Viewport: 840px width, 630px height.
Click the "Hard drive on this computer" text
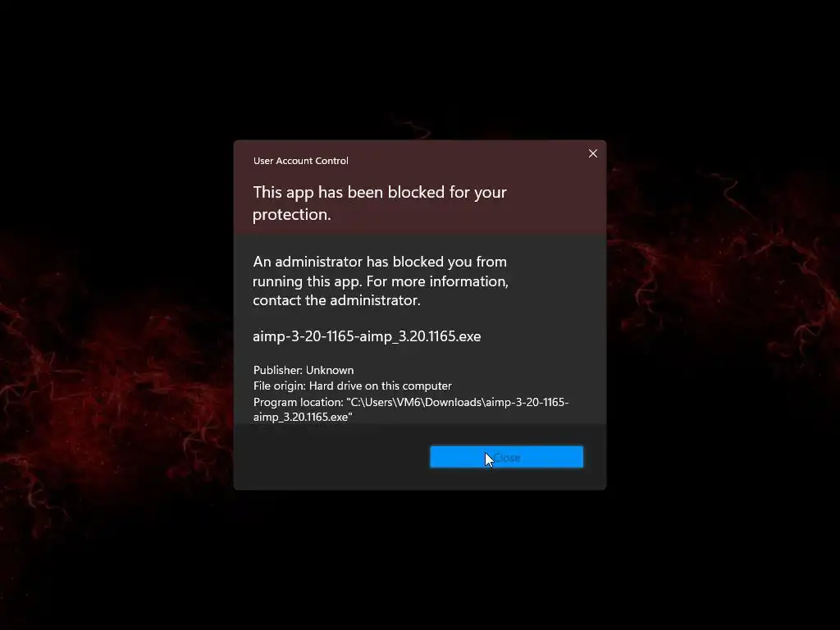point(381,386)
